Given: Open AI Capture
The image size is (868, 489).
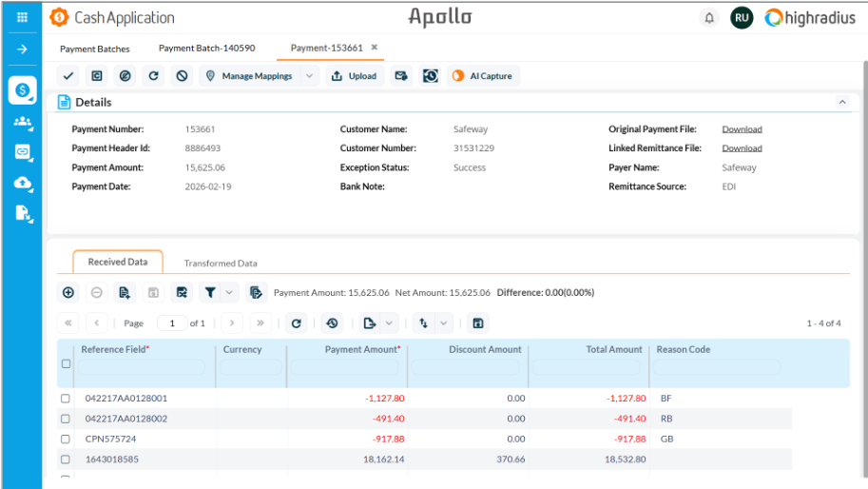Looking at the screenshot, I should [483, 76].
